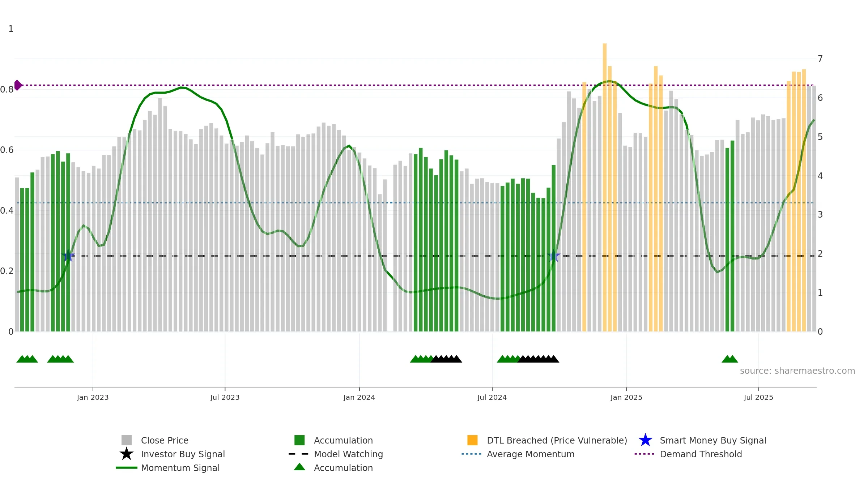Click the purple diamond on Demand Threshold line

[18, 85]
